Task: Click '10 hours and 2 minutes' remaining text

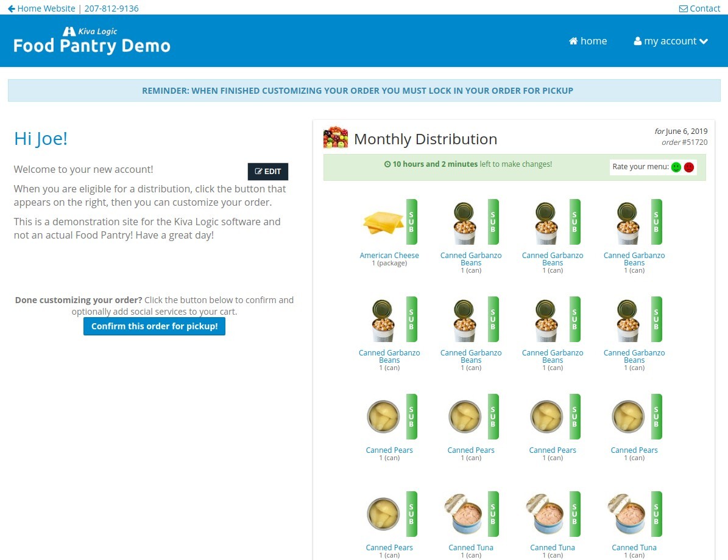Action: [x=435, y=164]
